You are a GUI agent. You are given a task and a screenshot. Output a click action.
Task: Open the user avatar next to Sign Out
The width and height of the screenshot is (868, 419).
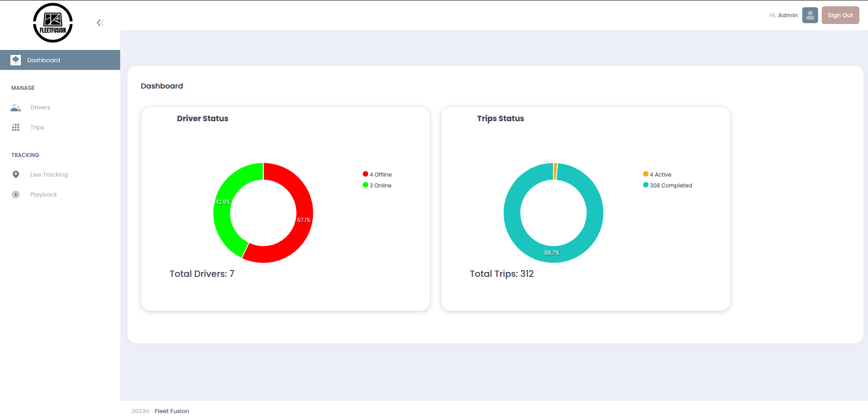[809, 15]
